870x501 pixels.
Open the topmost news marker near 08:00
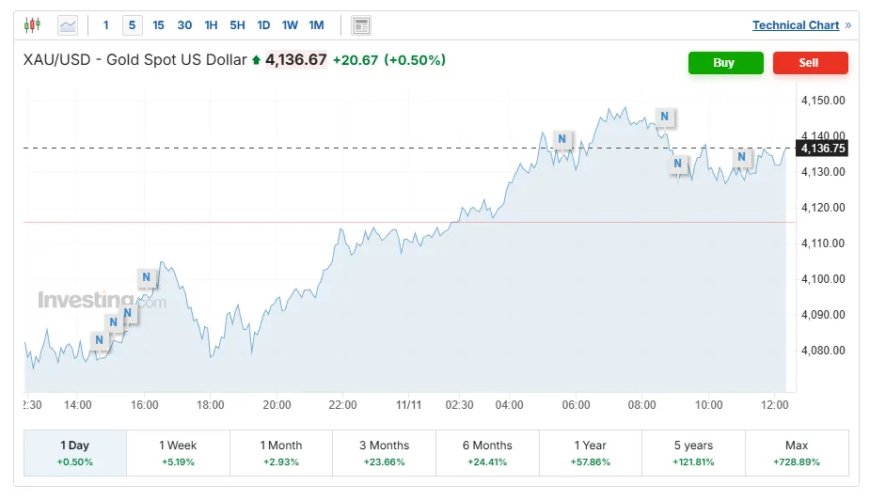pyautogui.click(x=664, y=117)
